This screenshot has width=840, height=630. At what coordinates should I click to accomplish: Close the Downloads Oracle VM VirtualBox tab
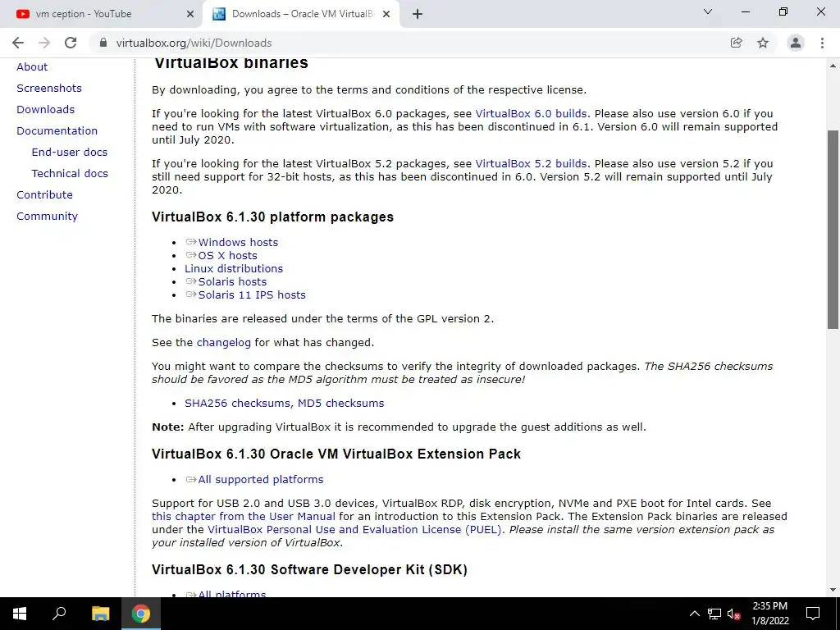[386, 14]
